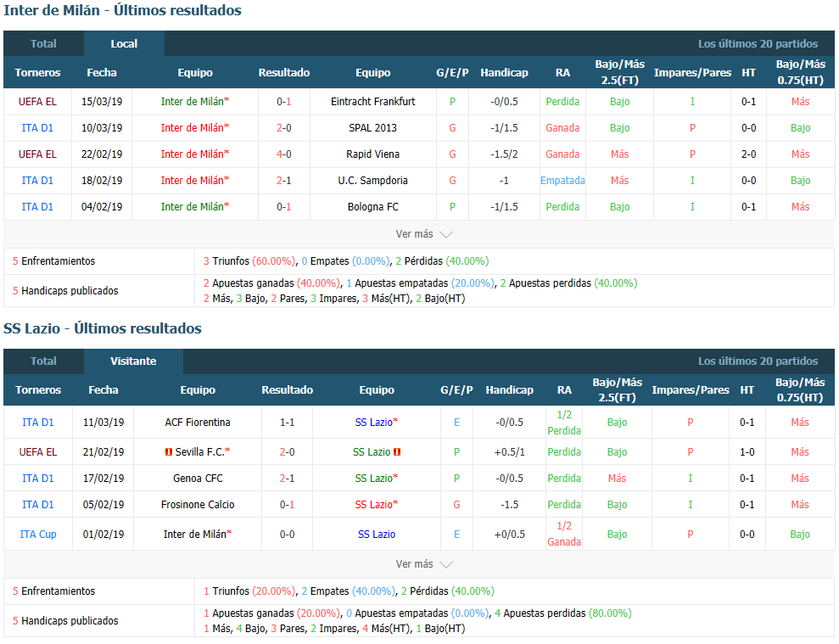Visit the Frosinone Calcio team link
The image size is (839, 644).
(198, 505)
